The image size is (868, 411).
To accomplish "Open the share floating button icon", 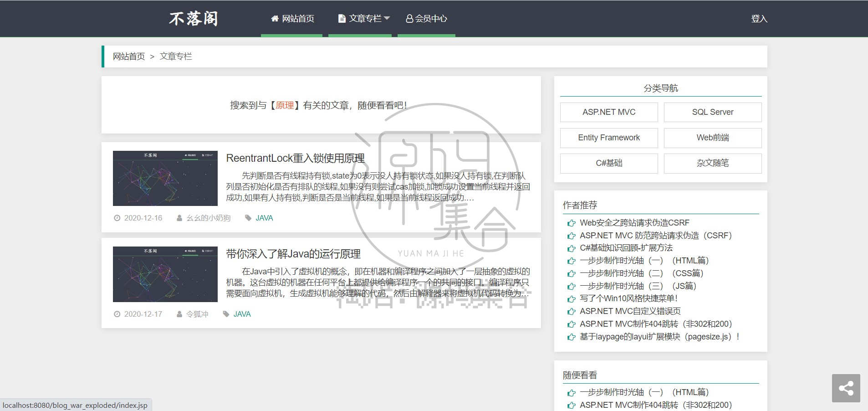I will (846, 388).
